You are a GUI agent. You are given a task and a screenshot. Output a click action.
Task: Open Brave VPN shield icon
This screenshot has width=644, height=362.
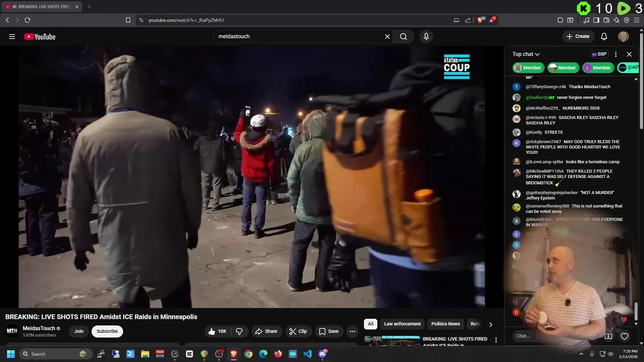click(626, 20)
